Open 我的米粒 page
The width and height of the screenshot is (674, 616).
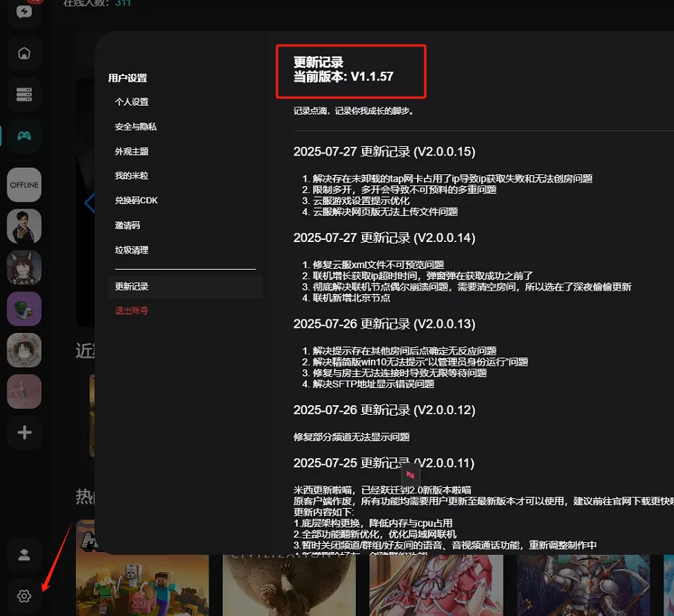132,176
